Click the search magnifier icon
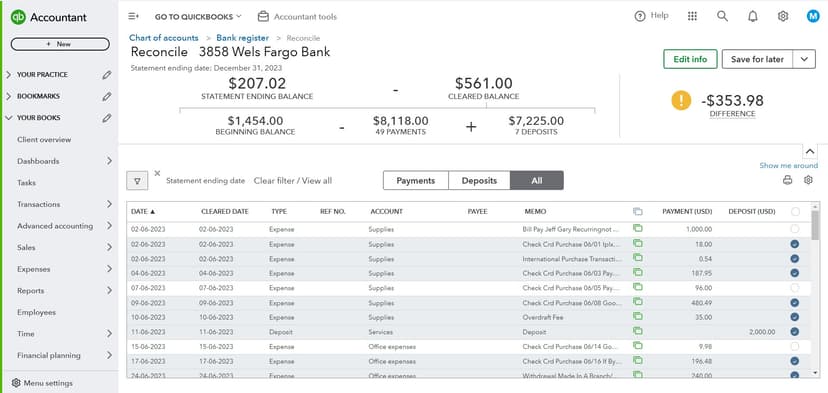Viewport: 828px width, 393px height. click(x=722, y=16)
